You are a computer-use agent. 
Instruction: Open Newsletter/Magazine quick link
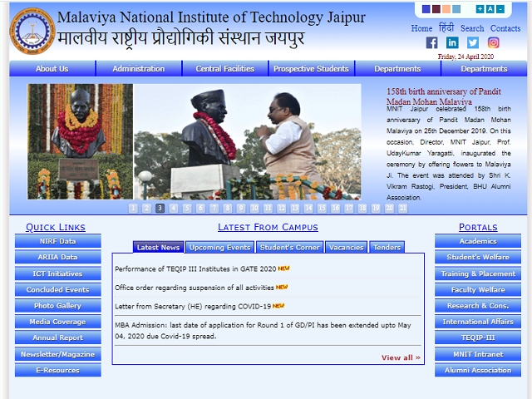pyautogui.click(x=58, y=354)
